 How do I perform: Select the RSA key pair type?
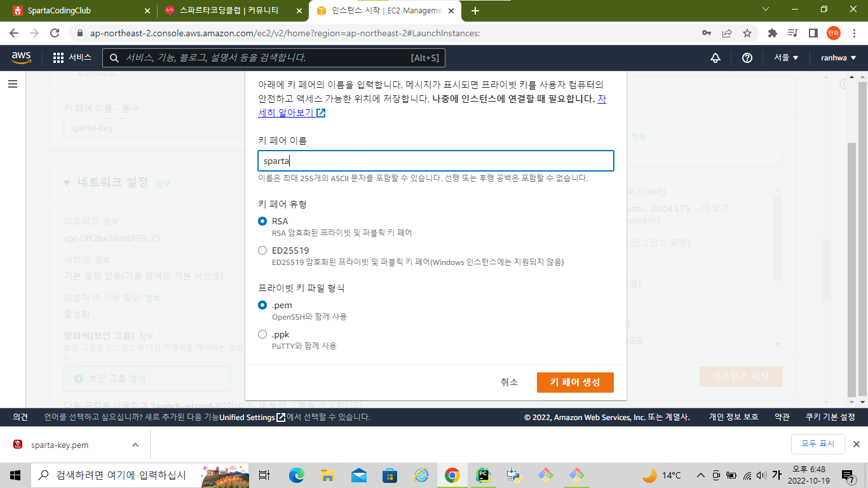point(262,221)
